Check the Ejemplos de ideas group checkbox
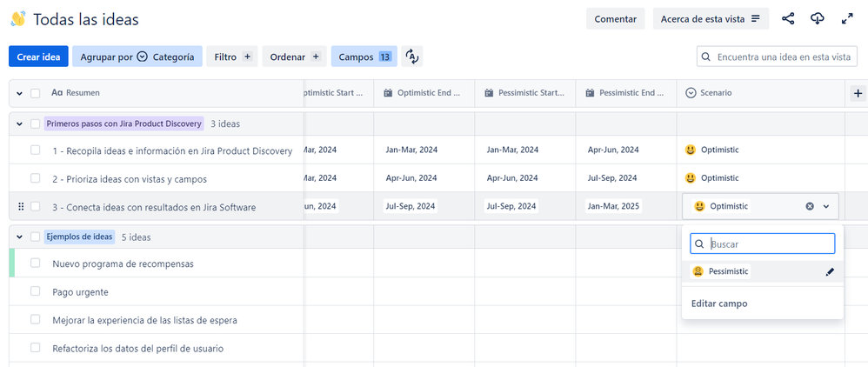The height and width of the screenshot is (367, 868). [36, 237]
